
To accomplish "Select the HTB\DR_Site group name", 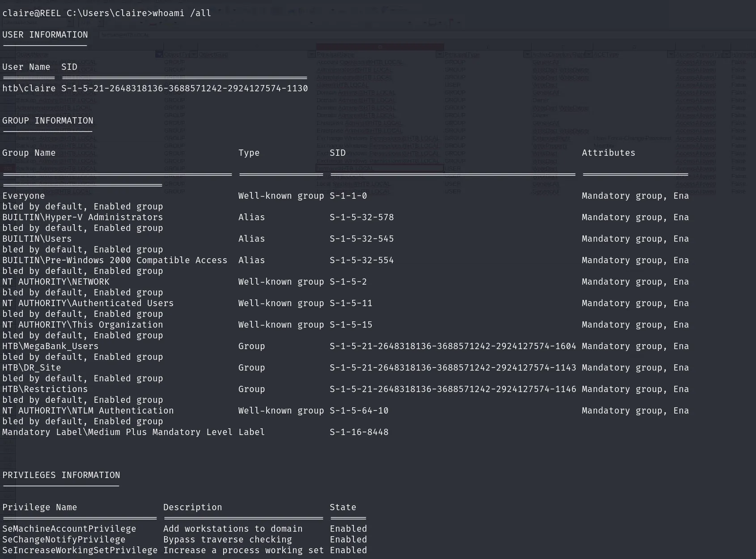I will (x=32, y=367).
